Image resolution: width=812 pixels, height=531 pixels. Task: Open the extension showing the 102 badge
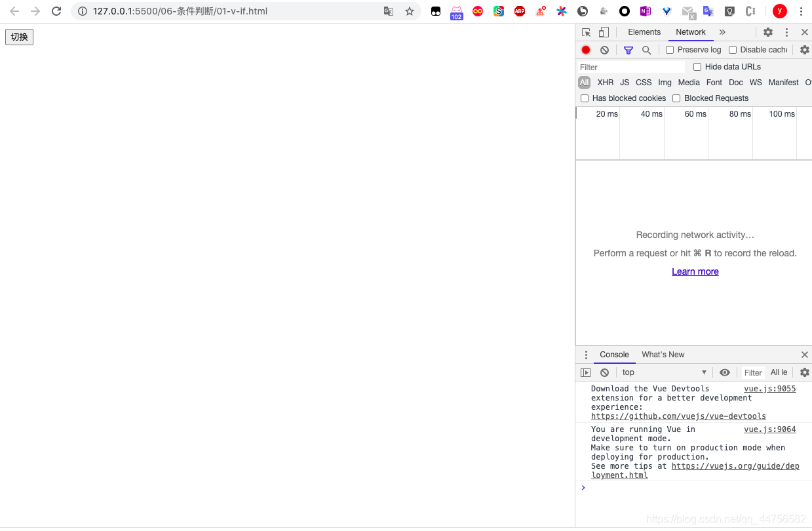457,12
